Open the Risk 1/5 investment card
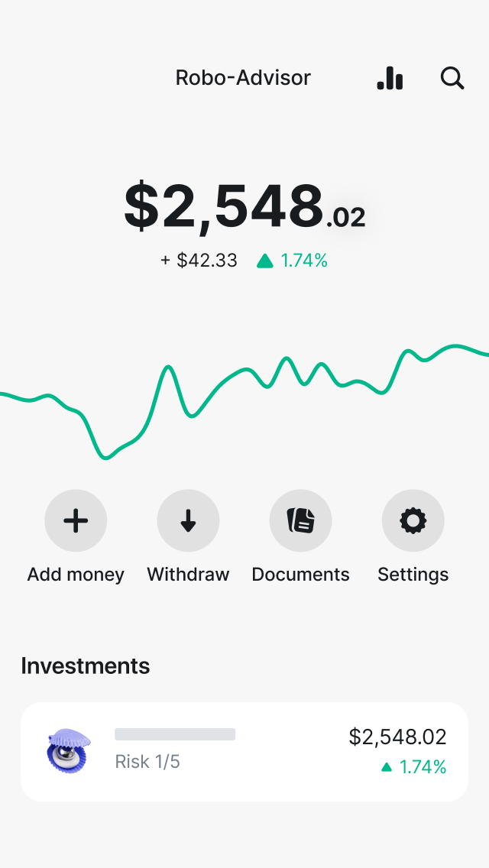Screen dimensions: 489x868 (244, 751)
